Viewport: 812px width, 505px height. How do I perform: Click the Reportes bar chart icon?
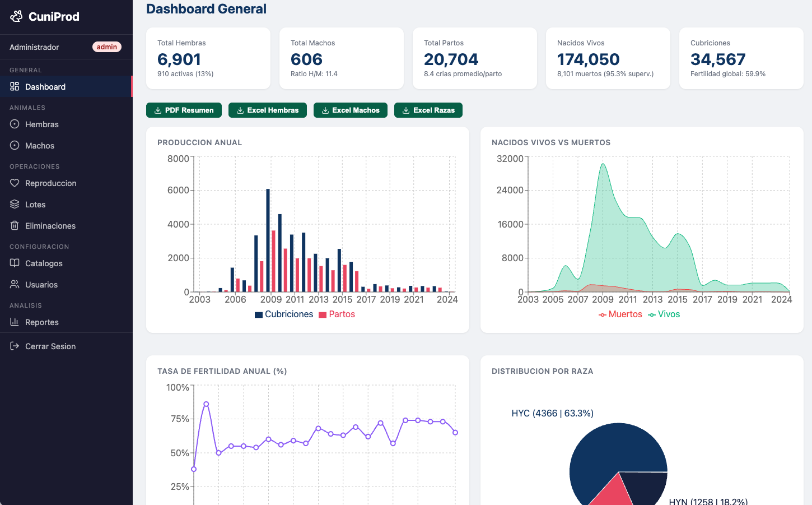click(x=15, y=322)
